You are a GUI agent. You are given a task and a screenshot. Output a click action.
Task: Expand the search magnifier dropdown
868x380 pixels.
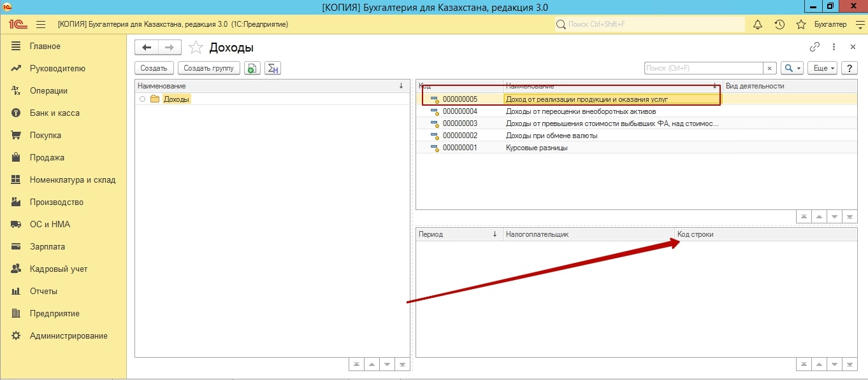click(792, 68)
